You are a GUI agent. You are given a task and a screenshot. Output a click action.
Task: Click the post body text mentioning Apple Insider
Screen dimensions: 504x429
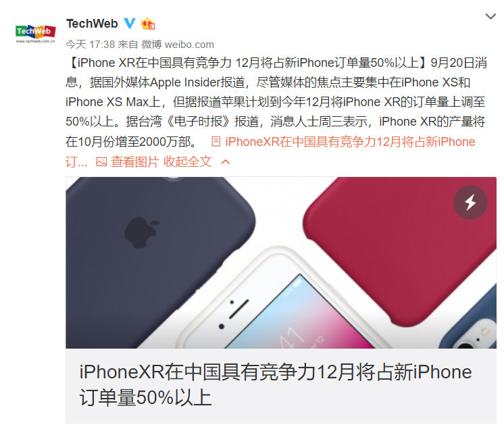point(276,102)
